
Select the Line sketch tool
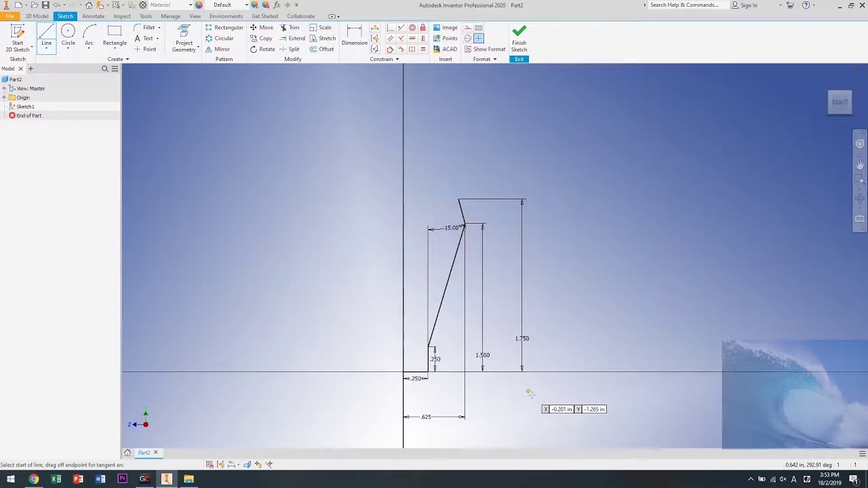tap(46, 35)
